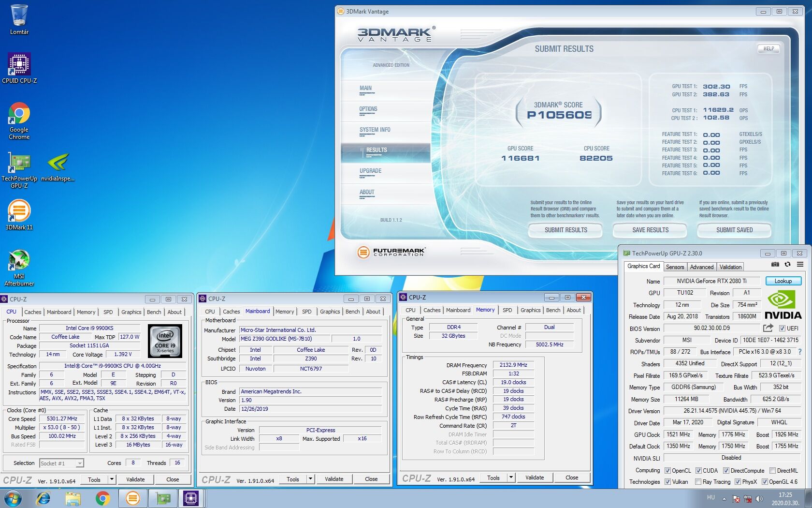Take a GPU-Z screenshot with camera icon
This screenshot has height=508, width=812.
[x=775, y=264]
